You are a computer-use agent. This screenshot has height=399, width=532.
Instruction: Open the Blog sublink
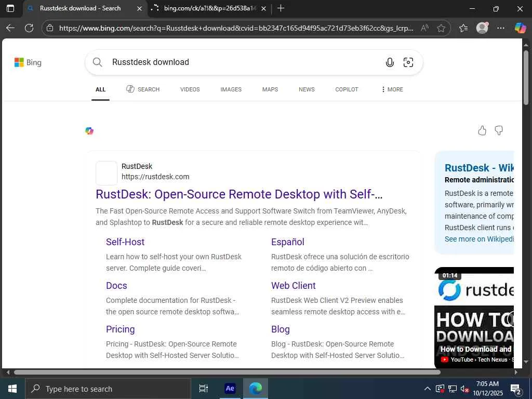click(281, 329)
